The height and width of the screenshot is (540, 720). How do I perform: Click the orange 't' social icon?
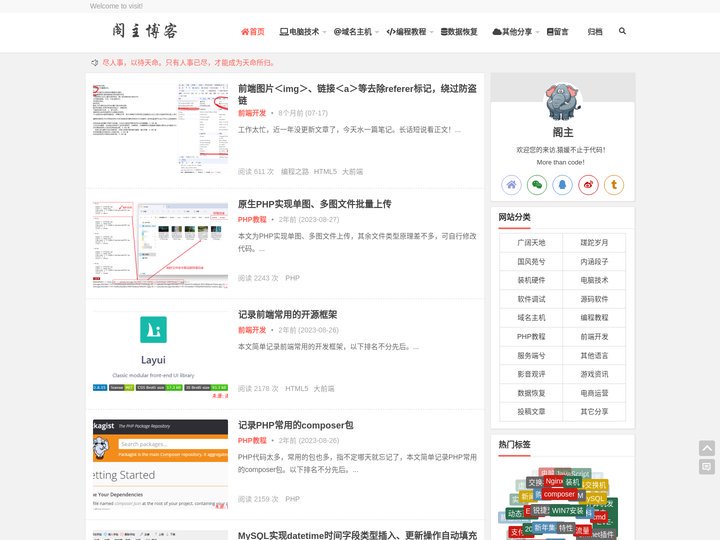pos(614,185)
